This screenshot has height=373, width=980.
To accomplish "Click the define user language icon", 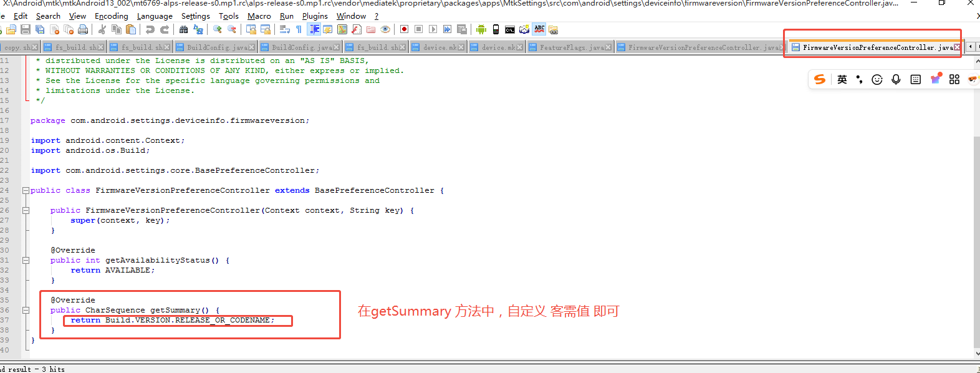I will click(328, 29).
